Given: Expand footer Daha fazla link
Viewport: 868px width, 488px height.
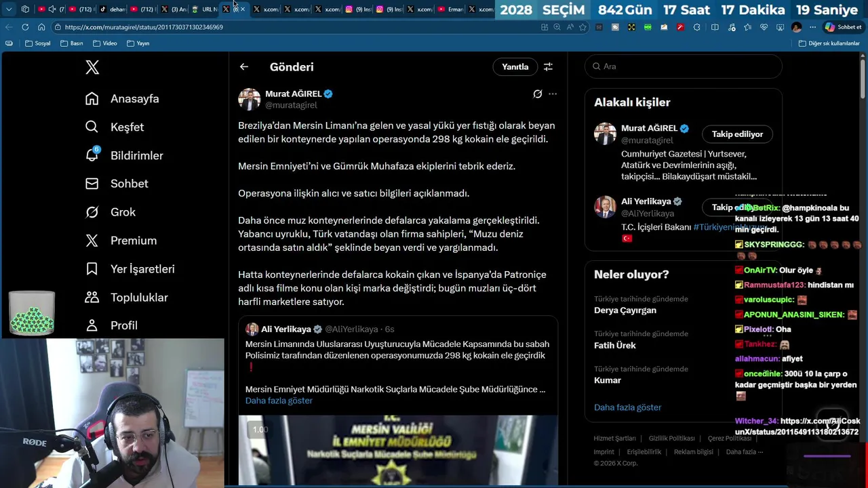Looking at the screenshot, I should pyautogui.click(x=745, y=452).
